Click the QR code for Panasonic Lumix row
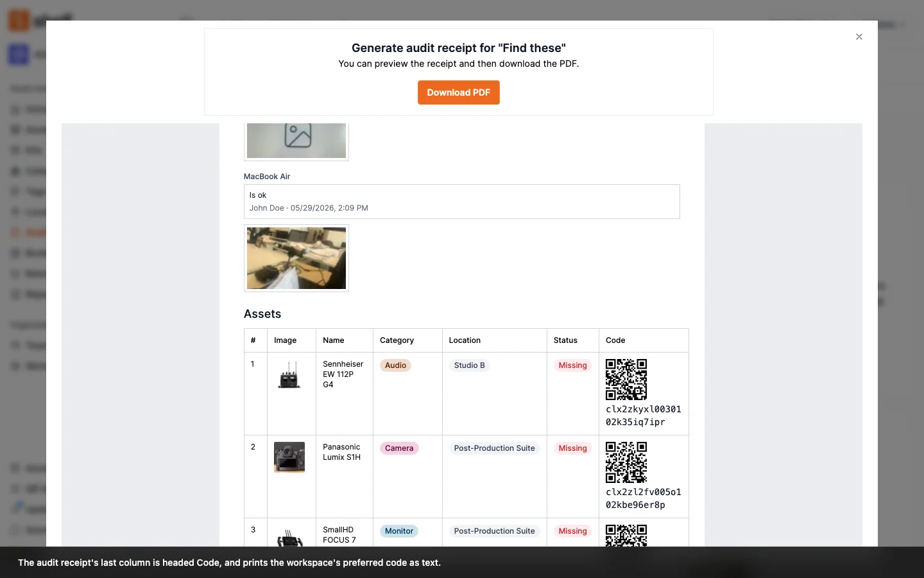924x578 pixels. point(626,462)
